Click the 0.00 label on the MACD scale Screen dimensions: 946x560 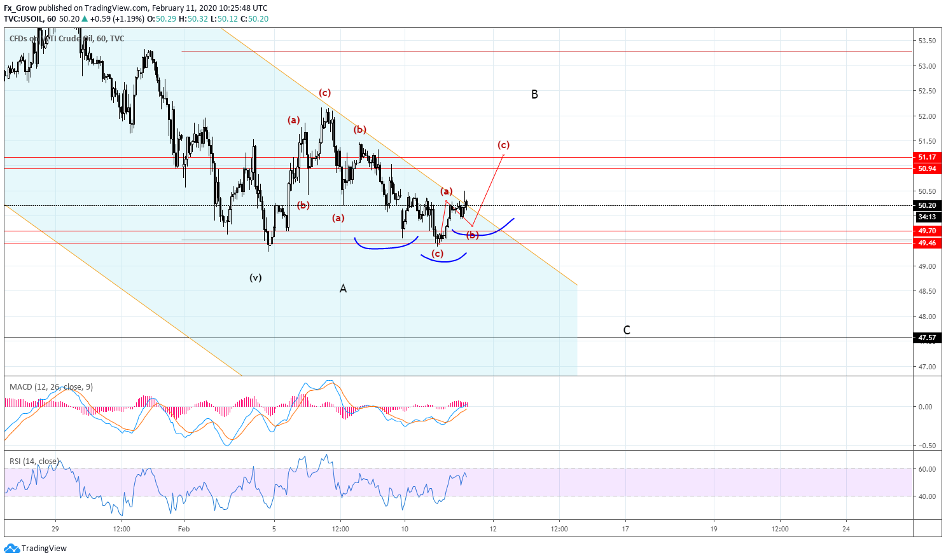click(x=926, y=407)
